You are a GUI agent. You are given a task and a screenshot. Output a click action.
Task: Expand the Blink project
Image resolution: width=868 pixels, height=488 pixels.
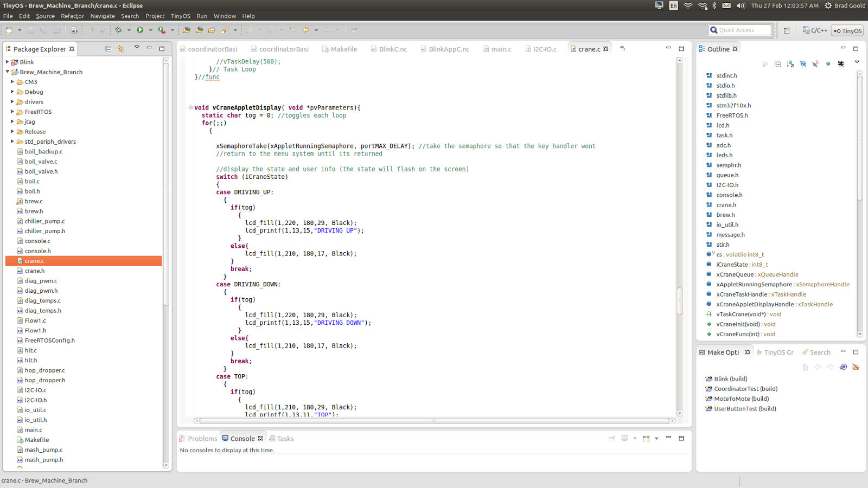click(8, 62)
